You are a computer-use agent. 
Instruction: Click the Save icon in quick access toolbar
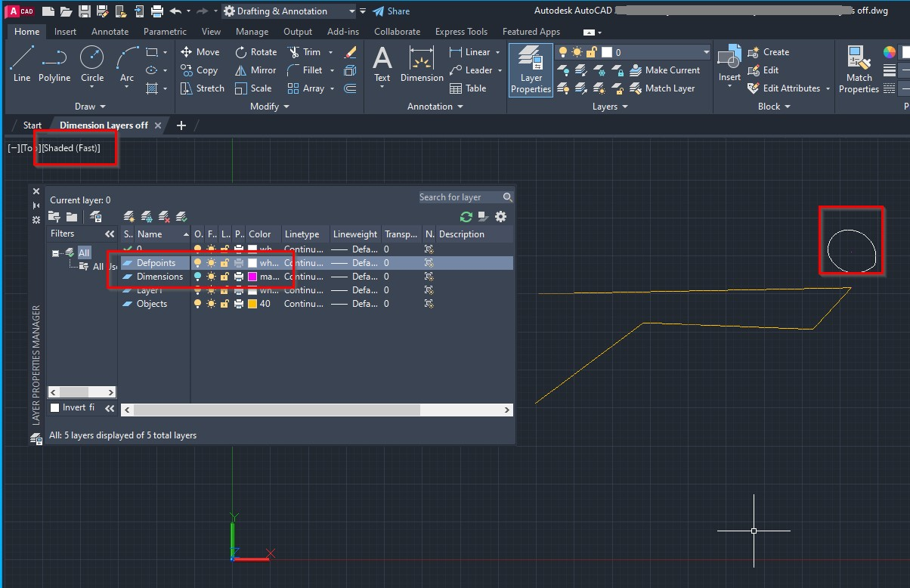coord(84,11)
